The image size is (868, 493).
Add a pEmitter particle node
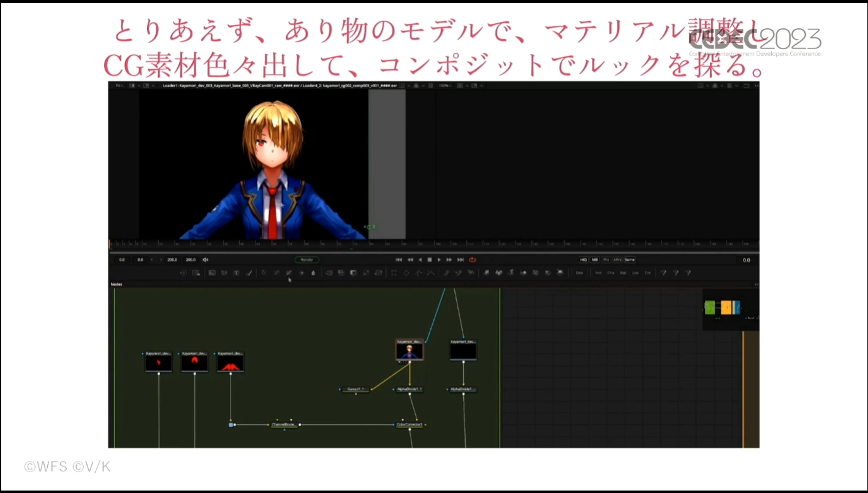click(447, 273)
